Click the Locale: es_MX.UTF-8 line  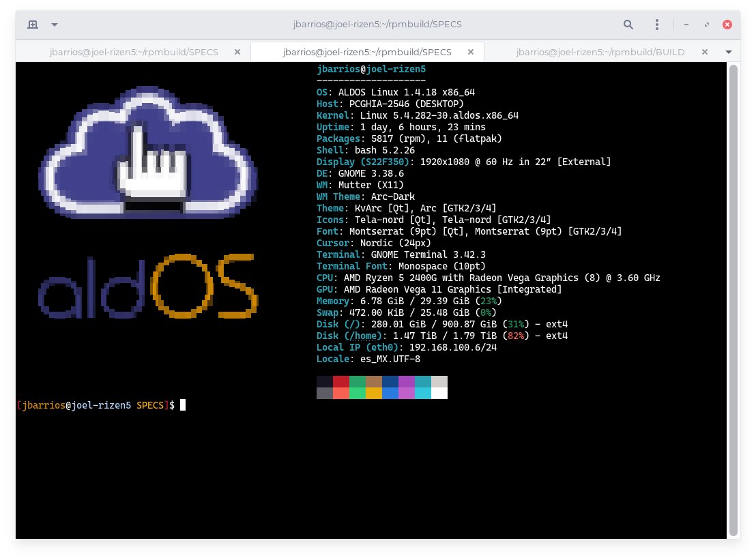[368, 359]
